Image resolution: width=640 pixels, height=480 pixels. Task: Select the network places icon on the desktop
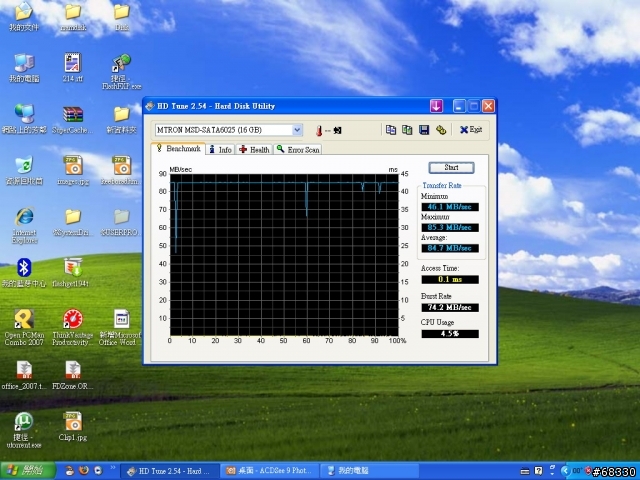tap(24, 119)
